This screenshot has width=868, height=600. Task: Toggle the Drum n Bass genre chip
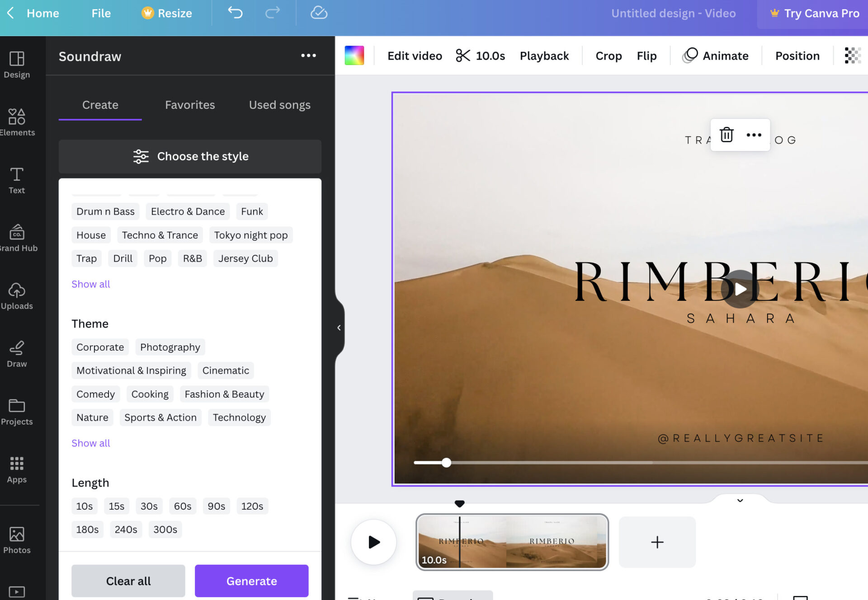tap(105, 211)
